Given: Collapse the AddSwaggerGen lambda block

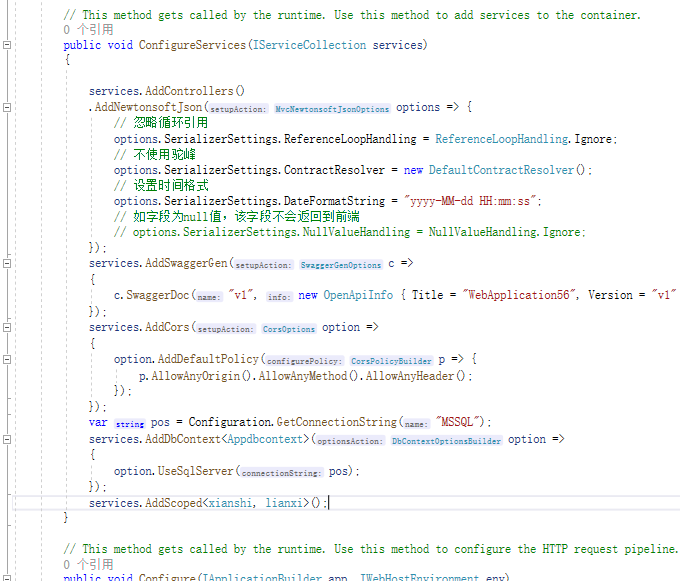Looking at the screenshot, I should pyautogui.click(x=7, y=263).
